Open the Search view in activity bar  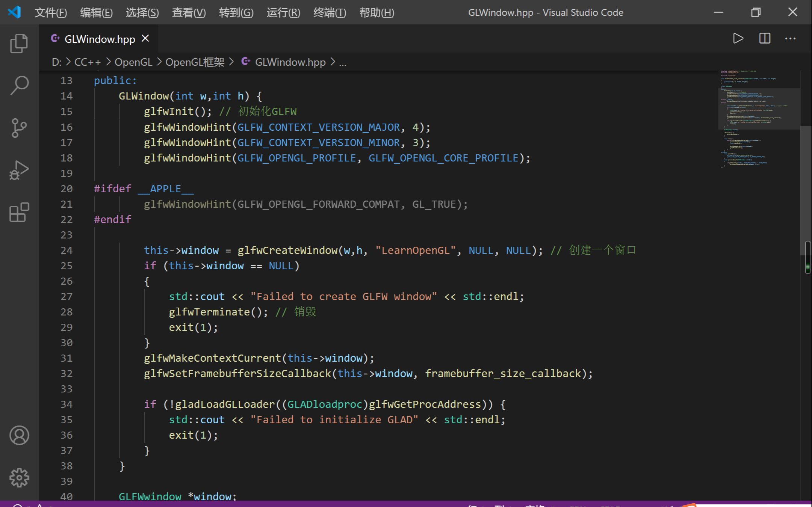[19, 86]
